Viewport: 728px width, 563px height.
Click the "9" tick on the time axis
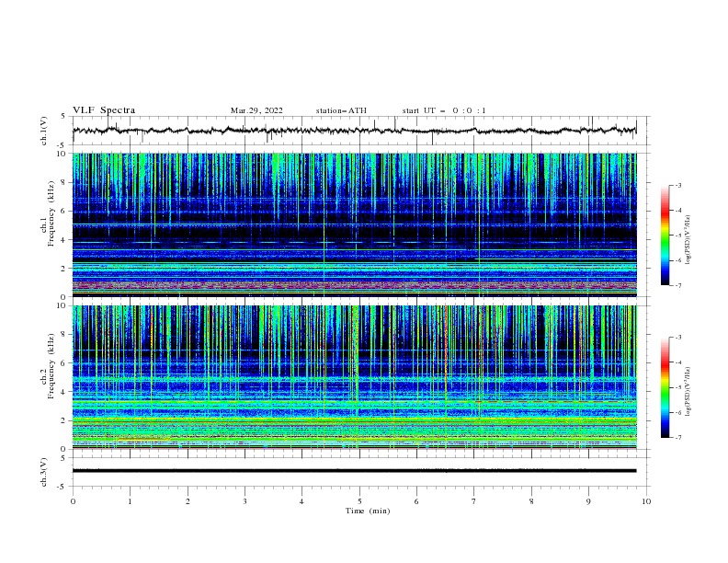click(x=588, y=501)
